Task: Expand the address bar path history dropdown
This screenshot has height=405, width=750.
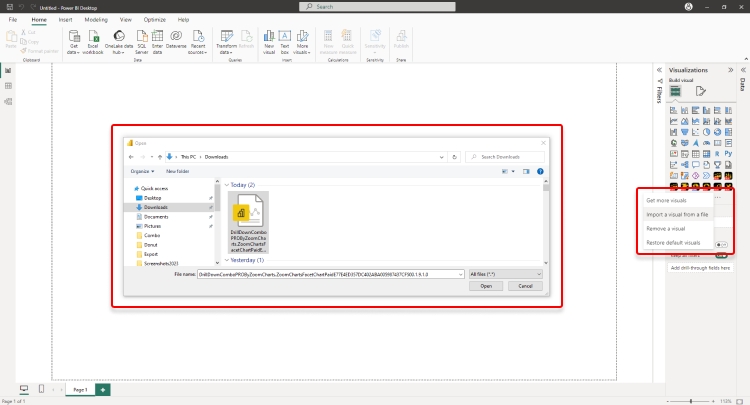Action: pyautogui.click(x=441, y=157)
